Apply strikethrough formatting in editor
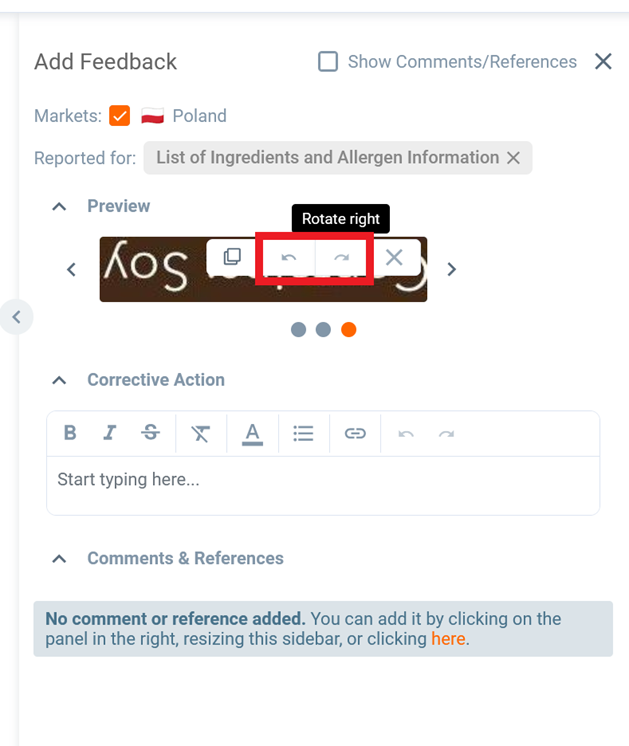The image size is (629, 746). (x=150, y=433)
